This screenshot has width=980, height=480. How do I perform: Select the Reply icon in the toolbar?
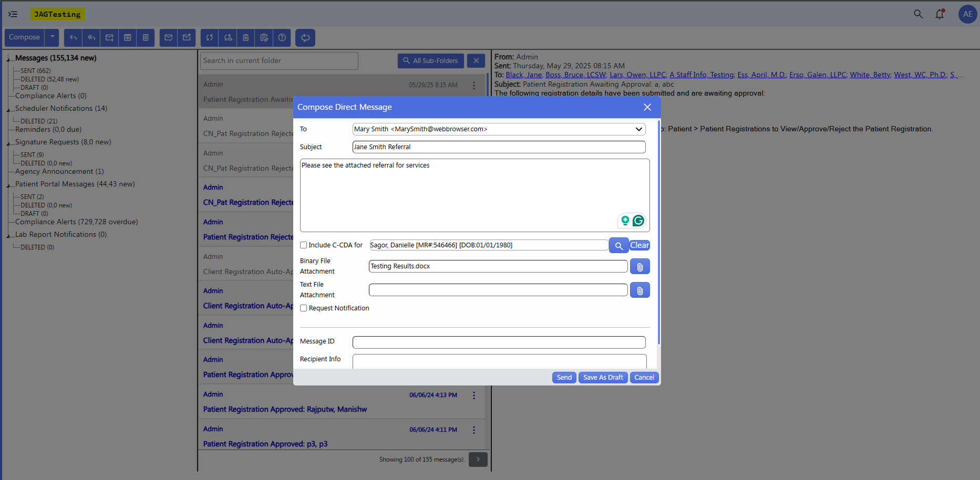(73, 38)
